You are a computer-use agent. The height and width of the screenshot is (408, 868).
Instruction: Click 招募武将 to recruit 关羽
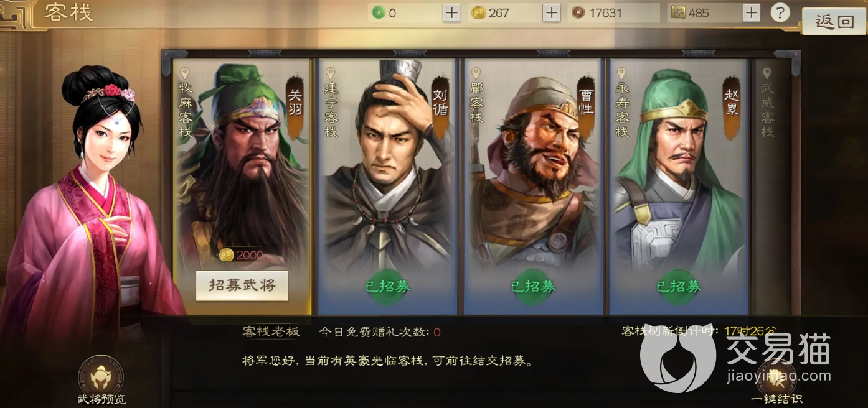242,286
